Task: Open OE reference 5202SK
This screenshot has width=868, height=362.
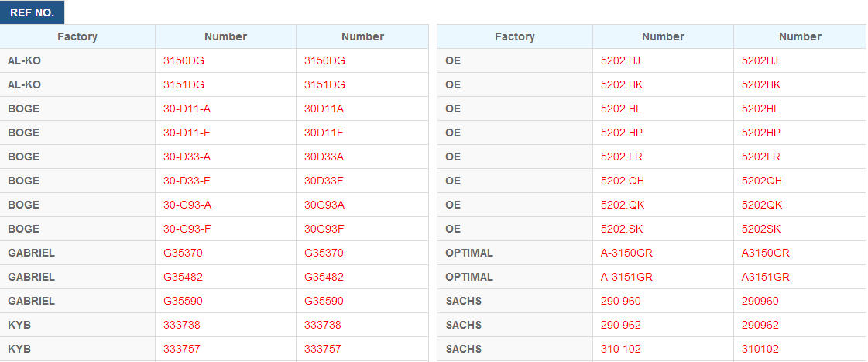Action: coord(760,229)
